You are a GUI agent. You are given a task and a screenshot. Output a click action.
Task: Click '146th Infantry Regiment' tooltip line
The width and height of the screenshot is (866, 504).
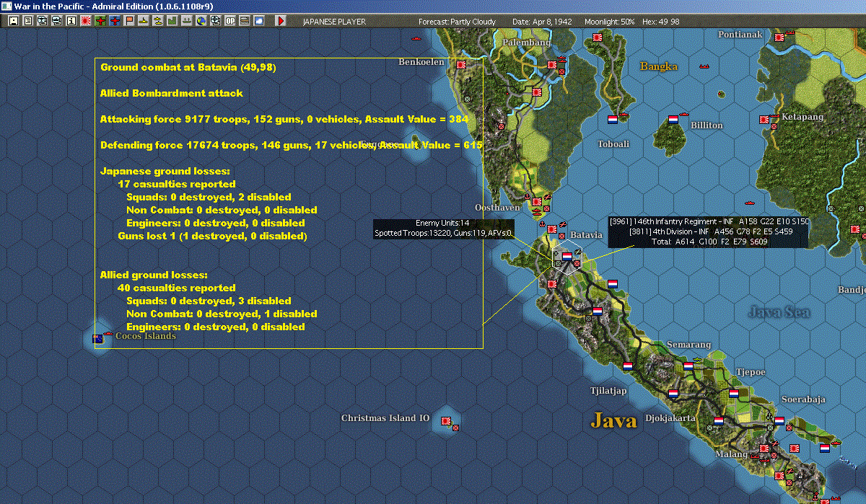coord(709,221)
